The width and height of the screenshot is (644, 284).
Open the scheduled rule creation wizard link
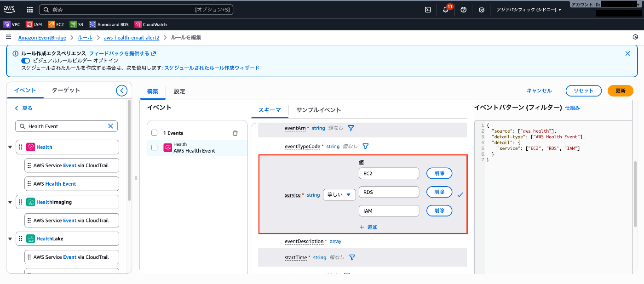[212, 68]
